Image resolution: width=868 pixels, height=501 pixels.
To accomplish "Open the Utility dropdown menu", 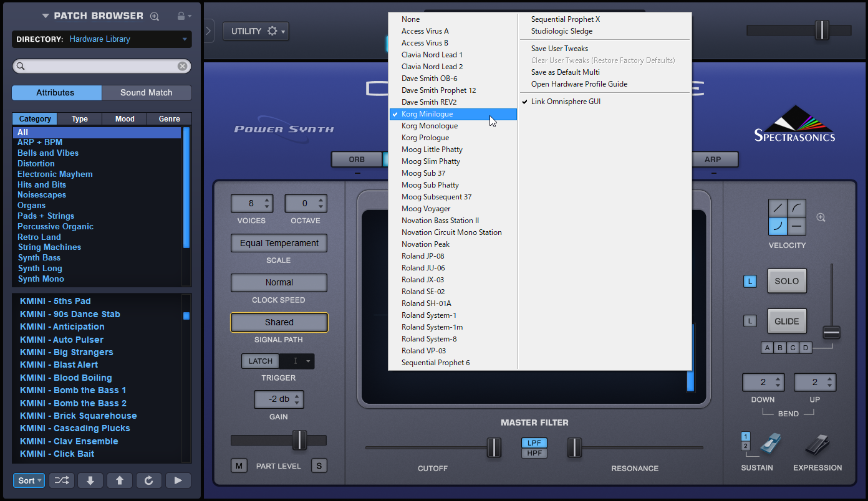I will (256, 31).
